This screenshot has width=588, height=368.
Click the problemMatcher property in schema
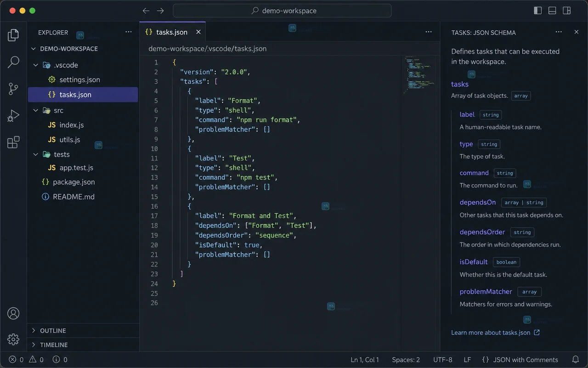click(486, 291)
